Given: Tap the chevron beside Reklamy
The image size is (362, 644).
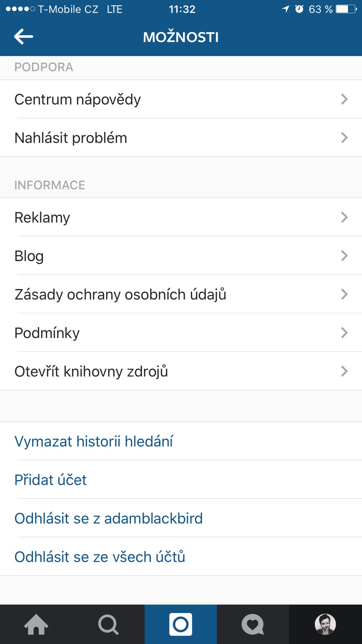Looking at the screenshot, I should 344,217.
